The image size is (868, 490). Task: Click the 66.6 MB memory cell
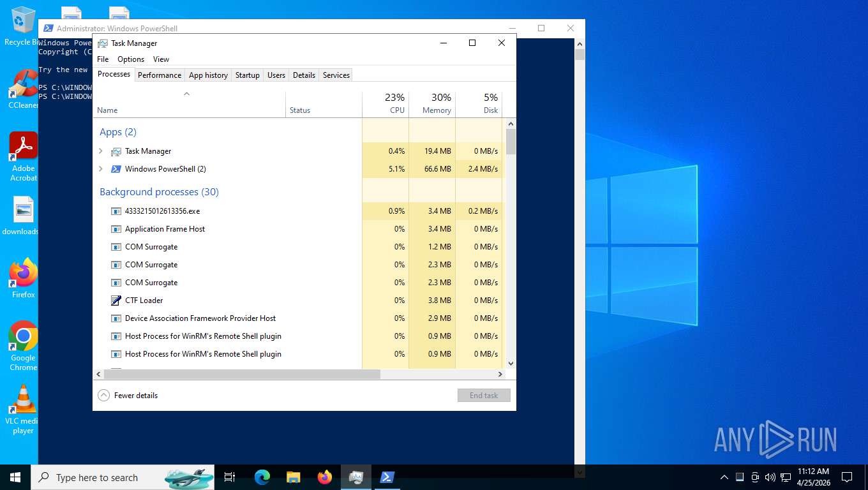click(432, 169)
